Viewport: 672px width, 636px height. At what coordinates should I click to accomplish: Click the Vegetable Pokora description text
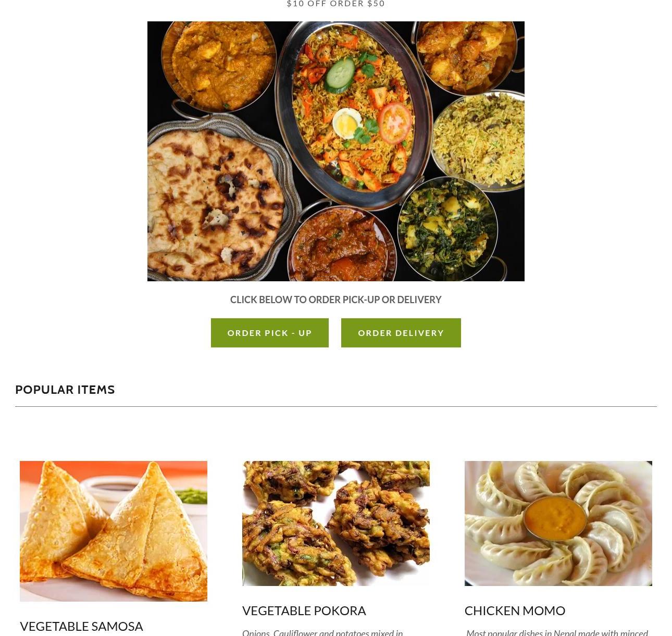(322, 632)
